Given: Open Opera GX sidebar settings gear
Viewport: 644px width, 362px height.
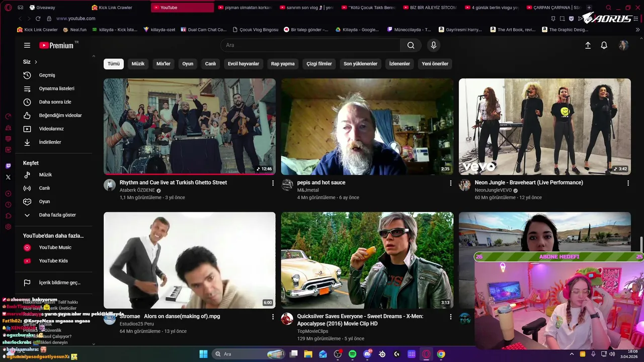Looking at the screenshot, I should point(8,227).
